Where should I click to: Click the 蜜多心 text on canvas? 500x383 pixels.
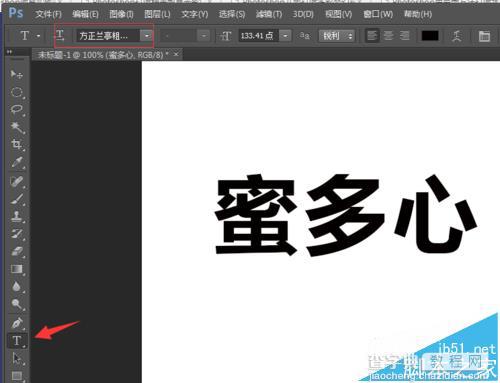pyautogui.click(x=345, y=216)
